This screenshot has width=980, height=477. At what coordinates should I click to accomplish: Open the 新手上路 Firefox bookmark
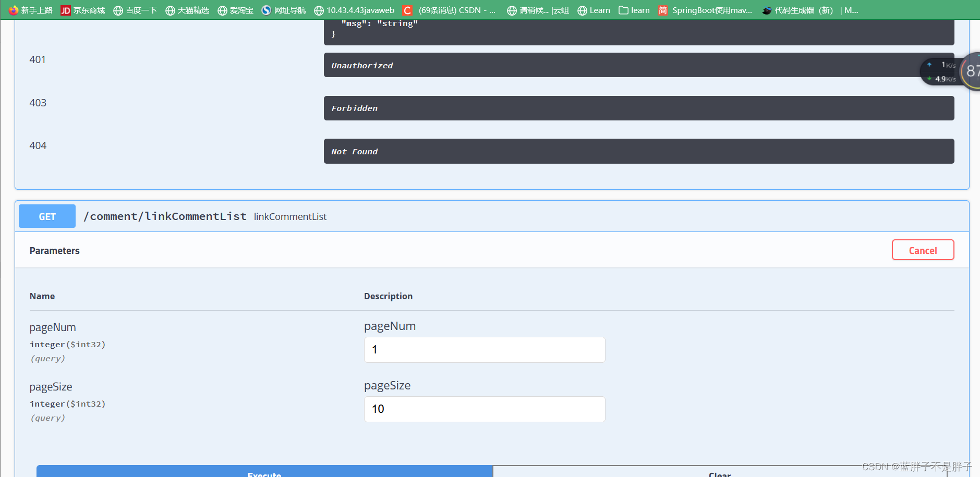point(31,10)
